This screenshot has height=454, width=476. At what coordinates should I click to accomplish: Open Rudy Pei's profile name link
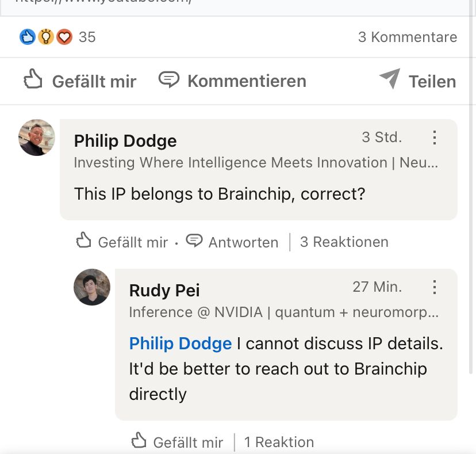[x=164, y=290]
